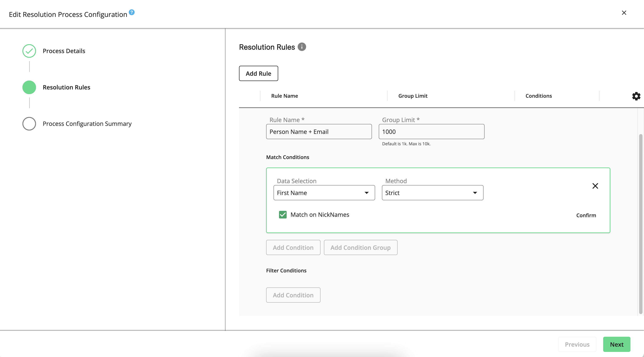Open table settings gear icon
This screenshot has height=357, width=644.
click(636, 96)
